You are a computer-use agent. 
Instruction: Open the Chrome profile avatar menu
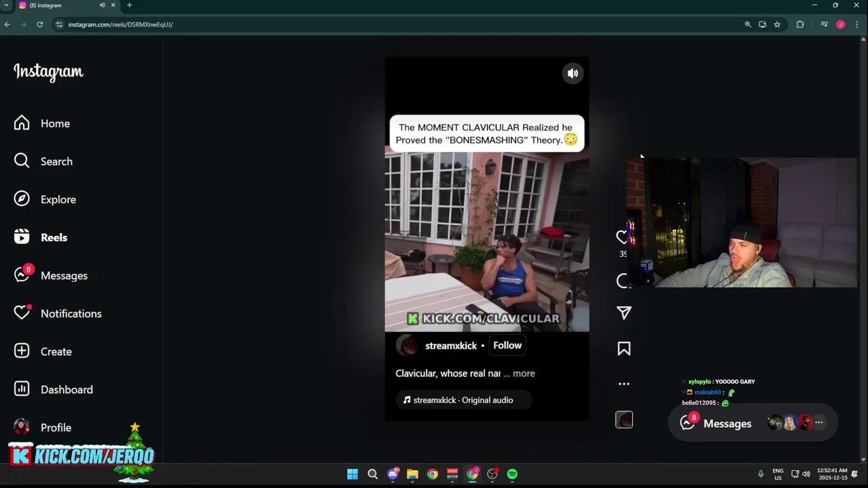pos(841,24)
